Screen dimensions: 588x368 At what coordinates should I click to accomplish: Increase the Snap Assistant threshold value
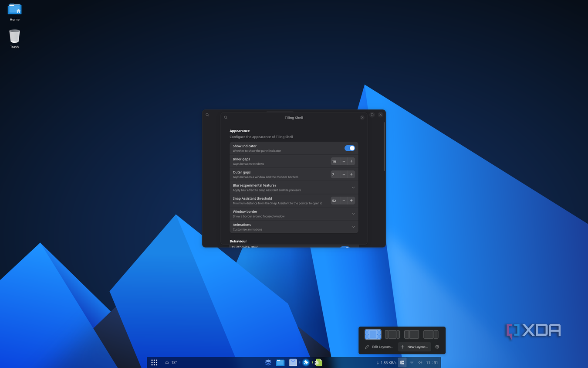pos(351,201)
